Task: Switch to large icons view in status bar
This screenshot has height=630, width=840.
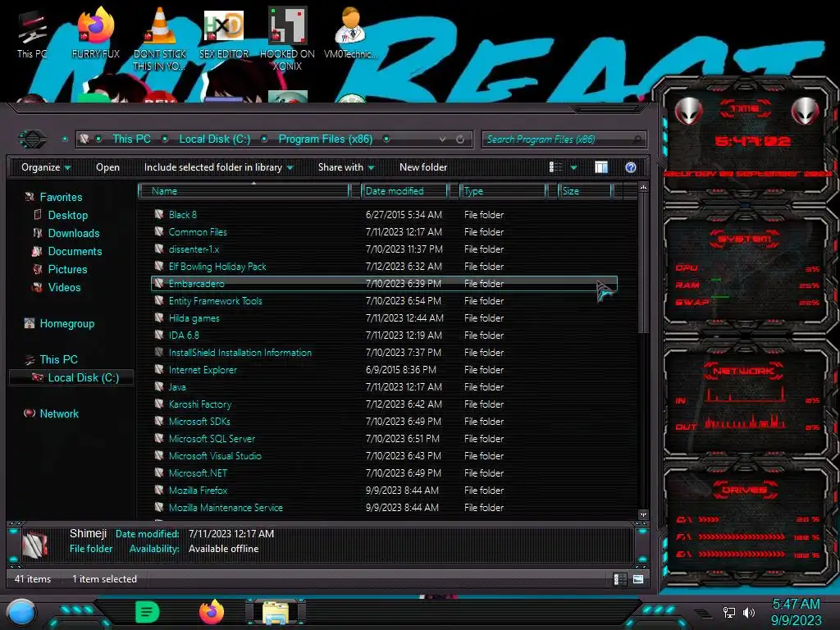Action: coord(638,579)
